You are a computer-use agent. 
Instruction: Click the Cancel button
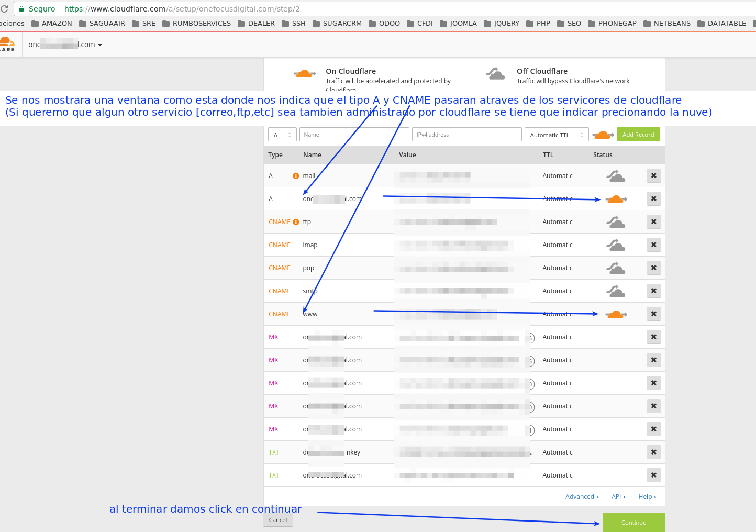(x=278, y=520)
